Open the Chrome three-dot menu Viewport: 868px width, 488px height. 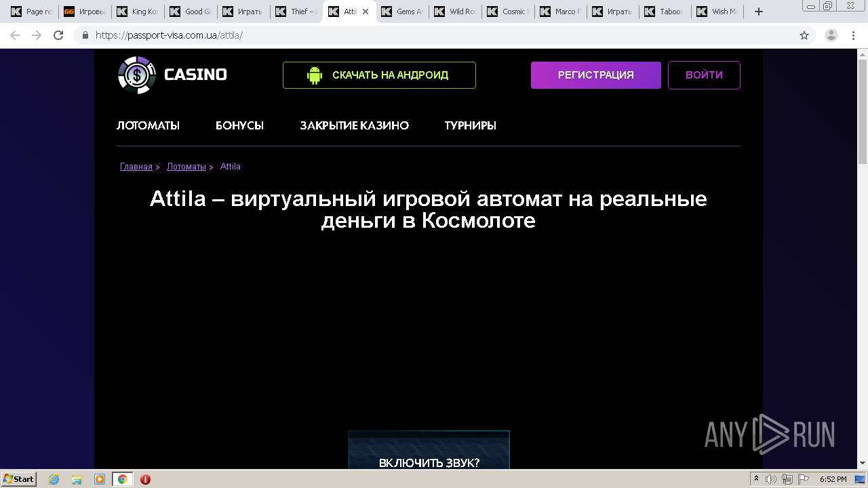[x=854, y=35]
